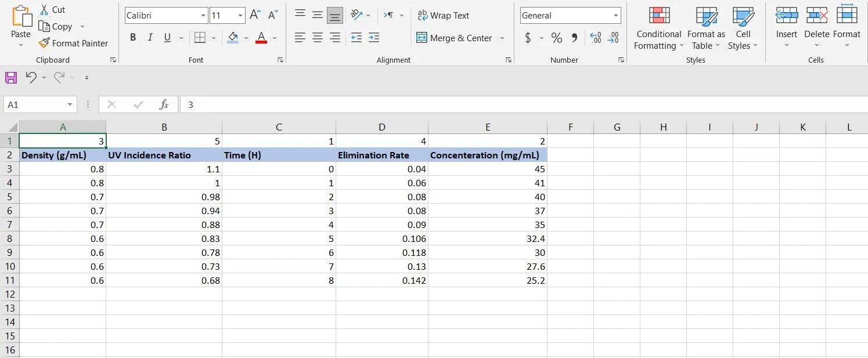Toggle Italic formatting
This screenshot has height=358, width=868.
coord(150,38)
